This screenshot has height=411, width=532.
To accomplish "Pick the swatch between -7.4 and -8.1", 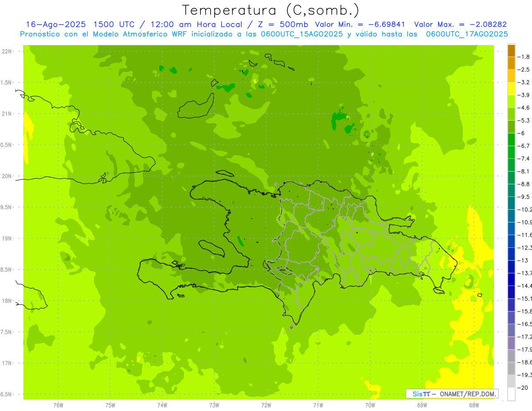I will [x=511, y=165].
